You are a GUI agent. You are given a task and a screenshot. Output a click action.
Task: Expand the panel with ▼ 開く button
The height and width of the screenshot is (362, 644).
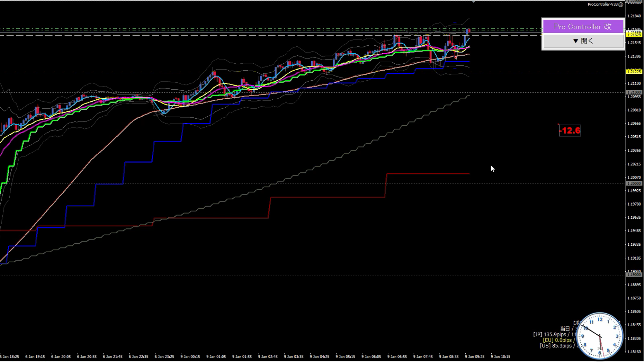583,41
